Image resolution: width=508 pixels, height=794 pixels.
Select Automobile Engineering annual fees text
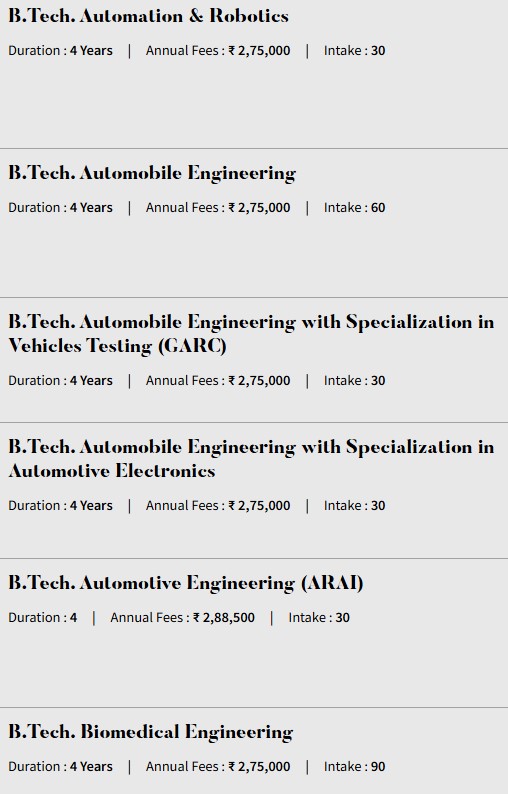[x=218, y=208]
